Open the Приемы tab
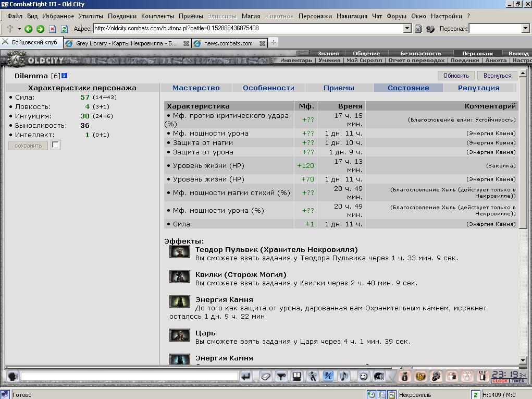 coord(339,88)
